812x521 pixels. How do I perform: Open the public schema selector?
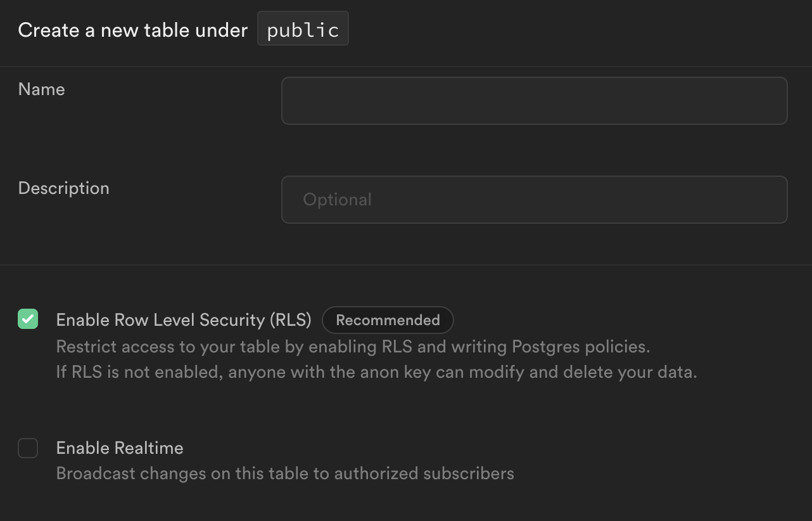(x=303, y=28)
